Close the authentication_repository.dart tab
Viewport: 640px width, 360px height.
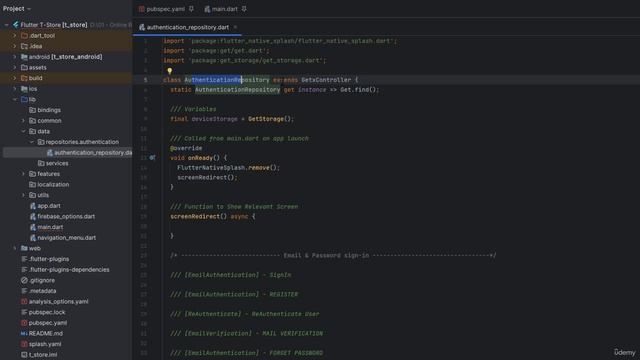(235, 27)
